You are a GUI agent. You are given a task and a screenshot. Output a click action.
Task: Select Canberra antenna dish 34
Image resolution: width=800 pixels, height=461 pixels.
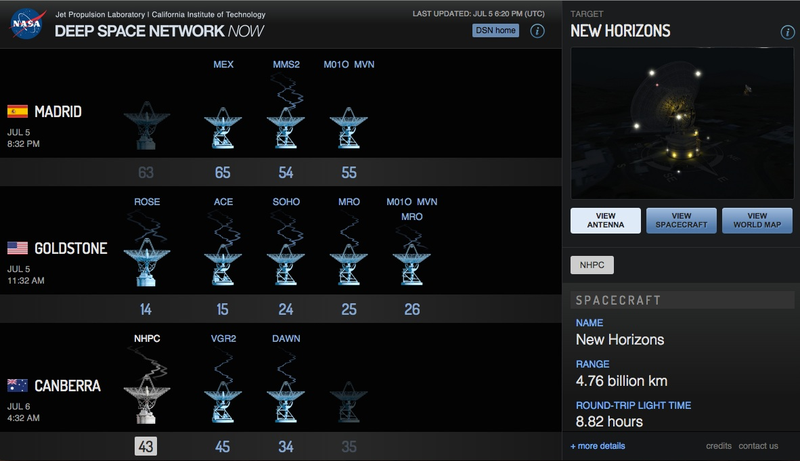(286, 401)
